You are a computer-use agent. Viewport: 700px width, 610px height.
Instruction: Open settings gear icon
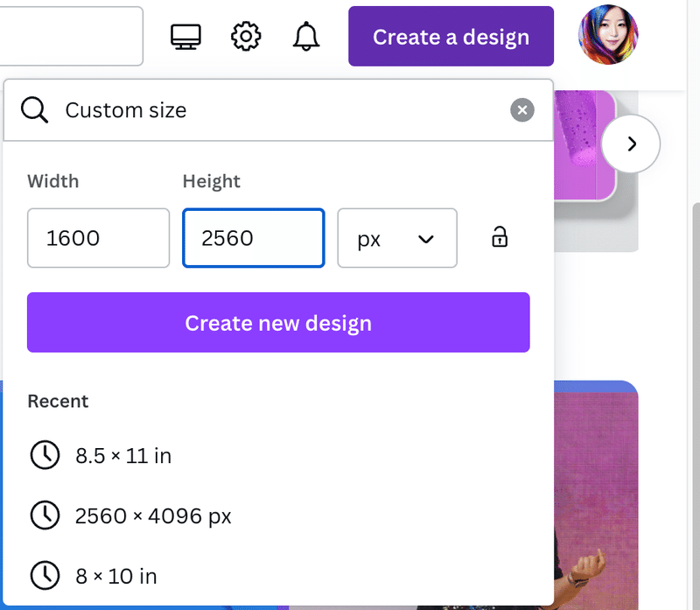(x=246, y=37)
